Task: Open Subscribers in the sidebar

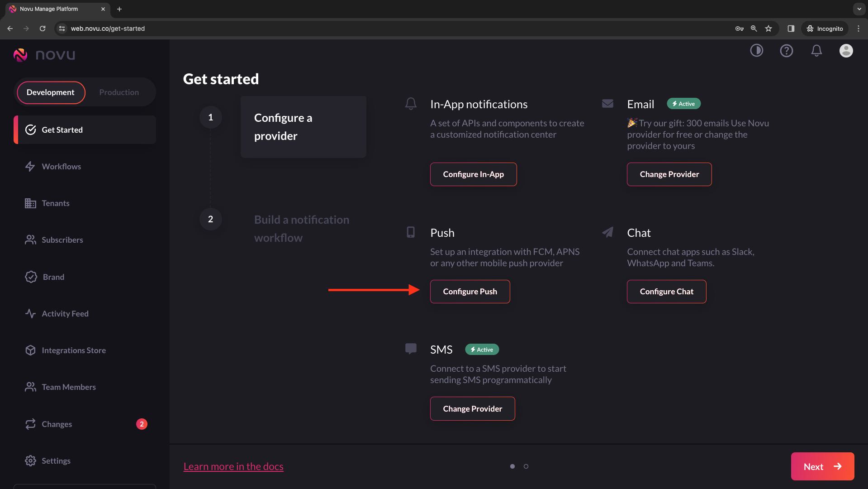Action: click(85, 240)
